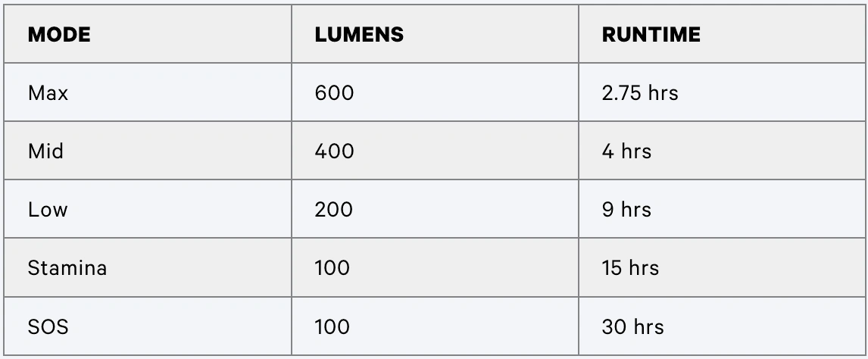This screenshot has width=868, height=359.
Task: Click the word hrs in Max row
Action: [x=663, y=93]
